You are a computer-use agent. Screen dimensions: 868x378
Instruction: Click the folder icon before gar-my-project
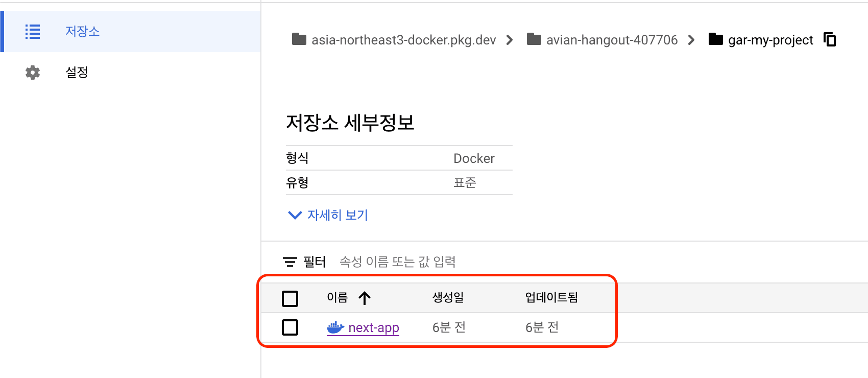715,39
